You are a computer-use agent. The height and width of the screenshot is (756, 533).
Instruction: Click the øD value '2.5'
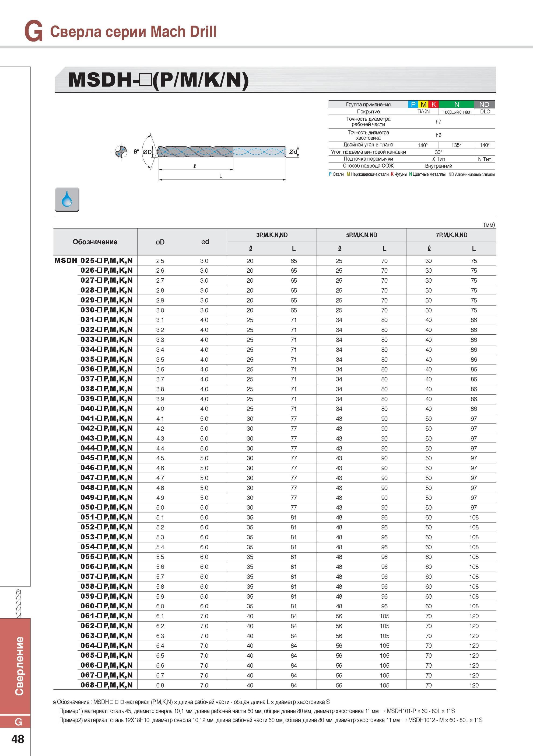point(160,261)
